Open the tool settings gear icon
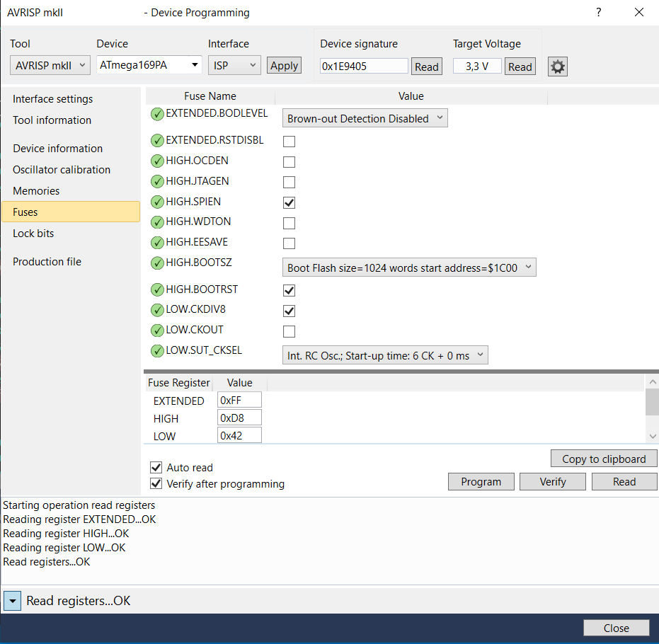Screen dimensions: 659x644 pyautogui.click(x=557, y=67)
